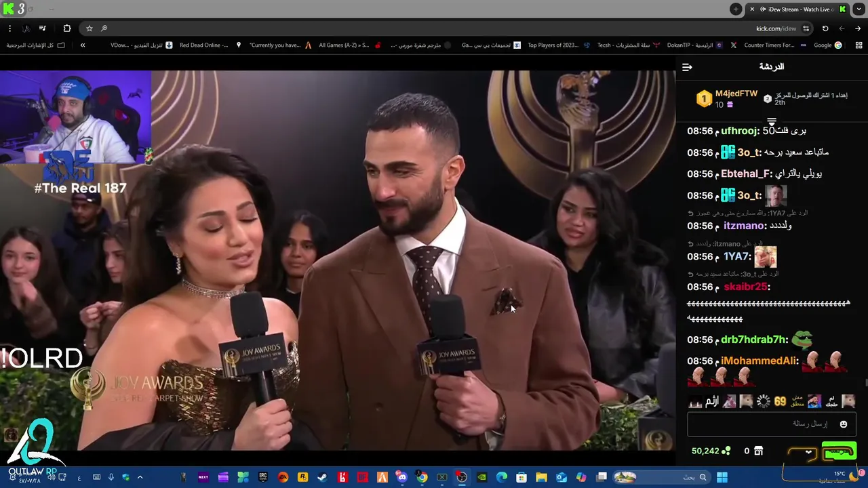
Task: Reload the kick.com page
Action: (x=825, y=28)
